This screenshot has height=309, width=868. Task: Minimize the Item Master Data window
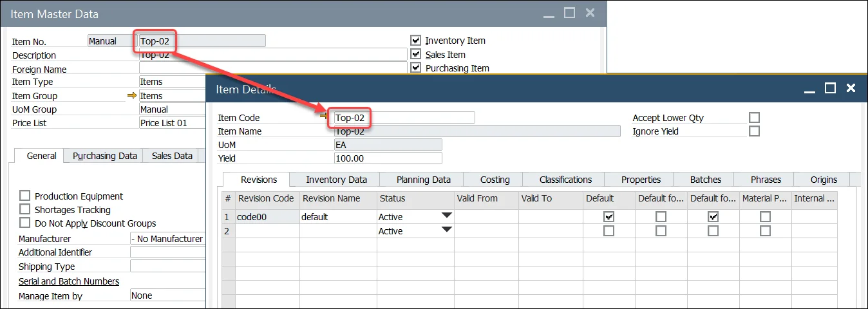click(x=548, y=13)
